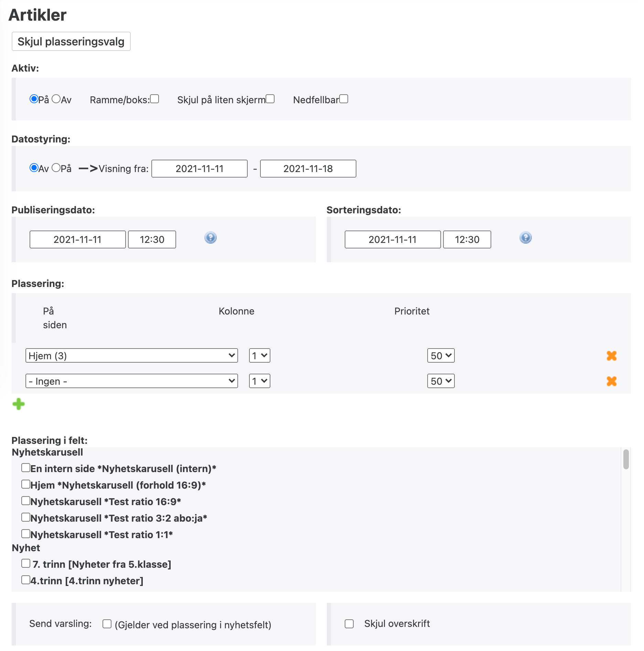Enable the 'Skjul overskrift' checkbox
Screen dimensions: 644x651
point(349,624)
